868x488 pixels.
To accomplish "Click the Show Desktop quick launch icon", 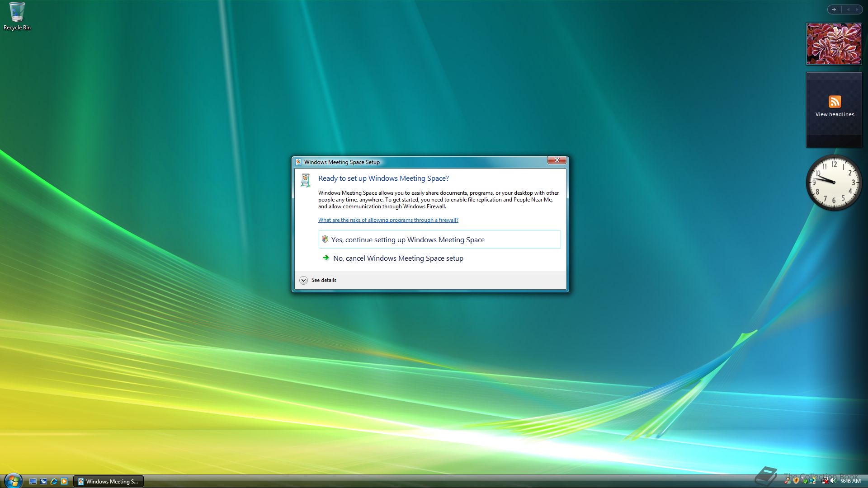I will click(33, 482).
